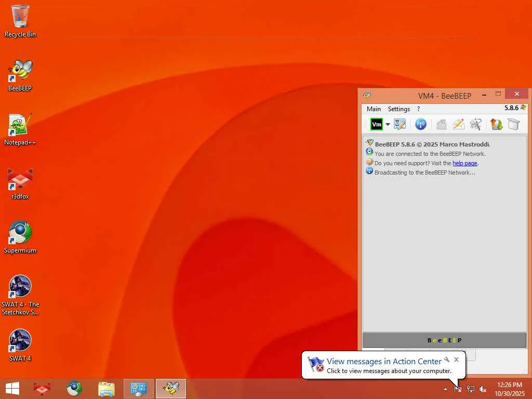532x399 pixels.
Task: Maximize the BeeBEEP window
Action: click(498, 94)
